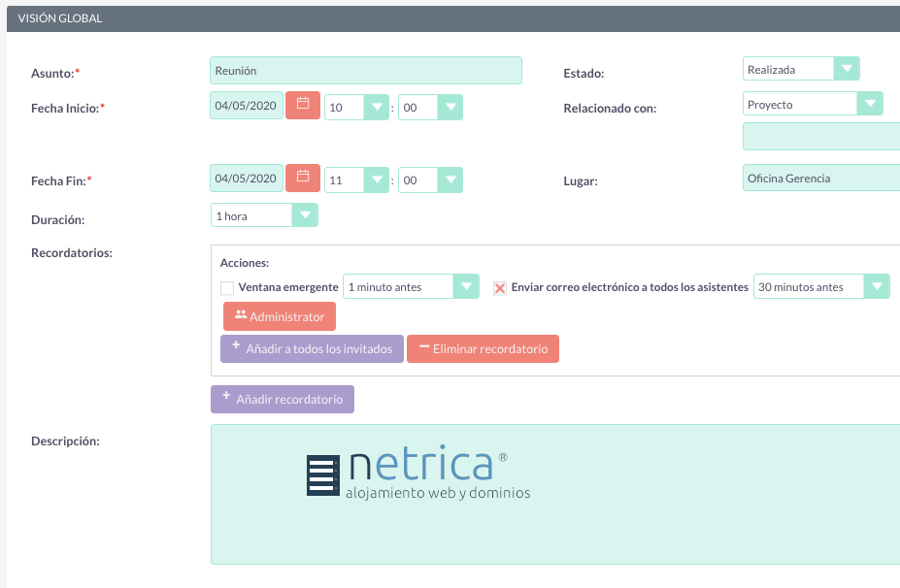Focus the Asunto field containing Reunión

[x=366, y=71]
